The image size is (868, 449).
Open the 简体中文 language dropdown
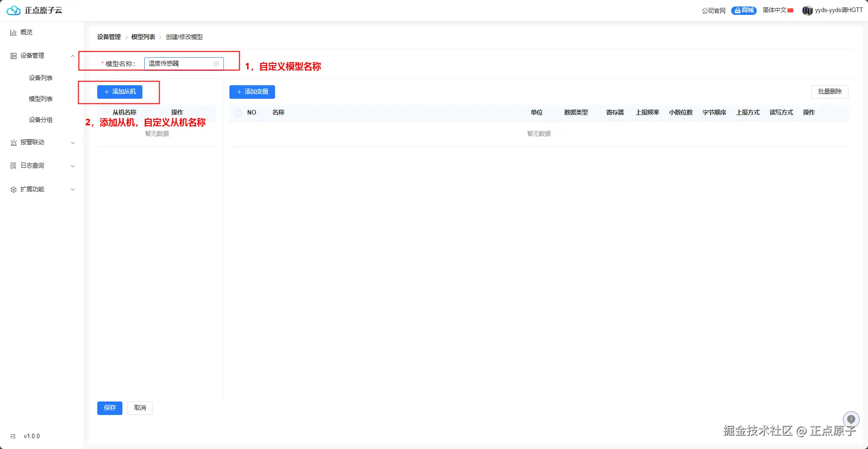778,10
